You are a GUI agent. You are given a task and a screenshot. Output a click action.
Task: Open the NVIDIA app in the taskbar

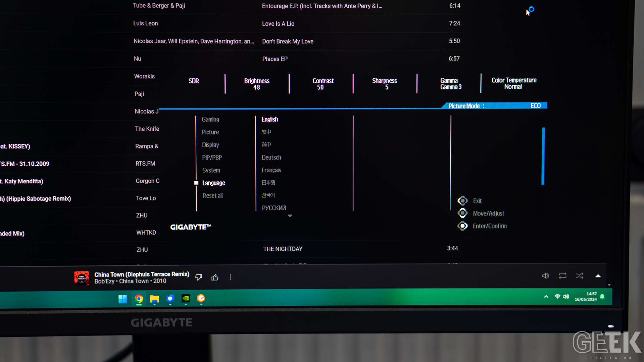click(x=186, y=298)
